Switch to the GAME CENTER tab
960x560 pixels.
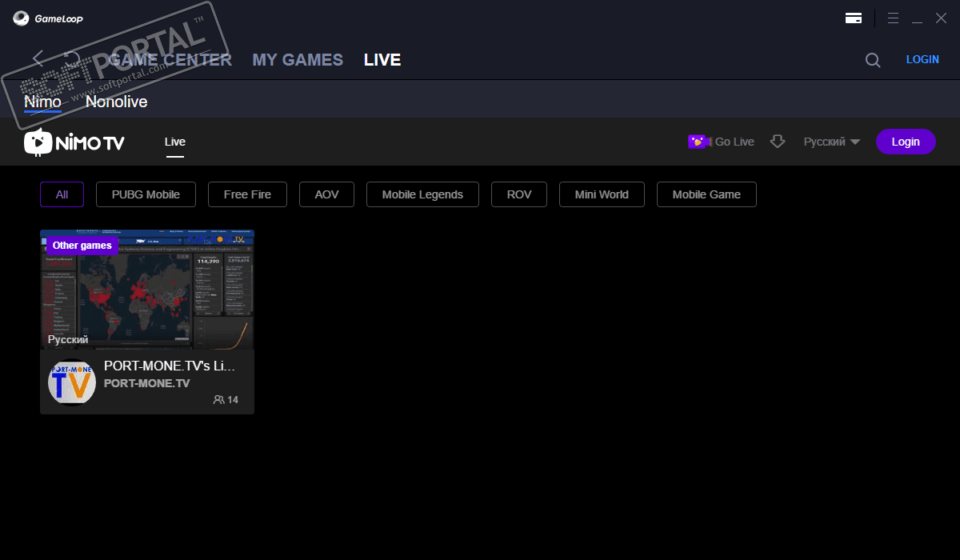(x=170, y=60)
